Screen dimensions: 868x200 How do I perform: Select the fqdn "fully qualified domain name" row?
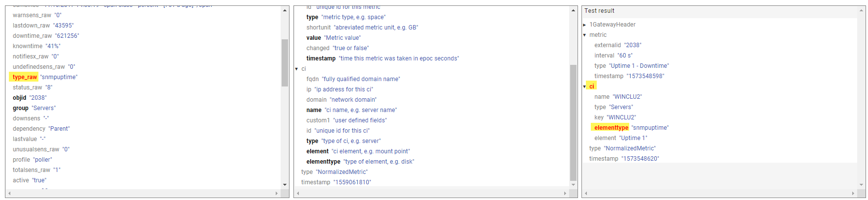pyautogui.click(x=353, y=79)
